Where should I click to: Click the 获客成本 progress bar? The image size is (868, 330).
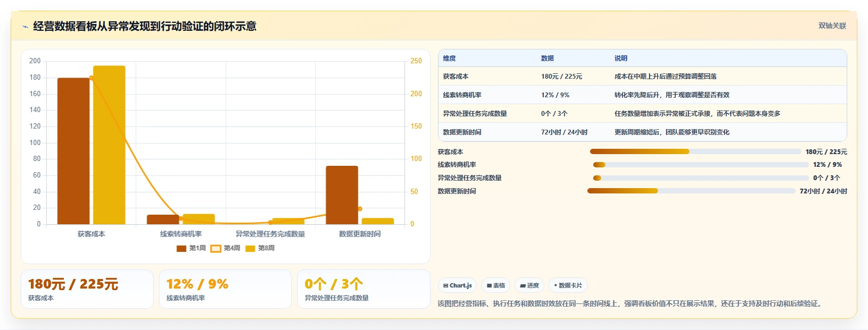click(695, 152)
